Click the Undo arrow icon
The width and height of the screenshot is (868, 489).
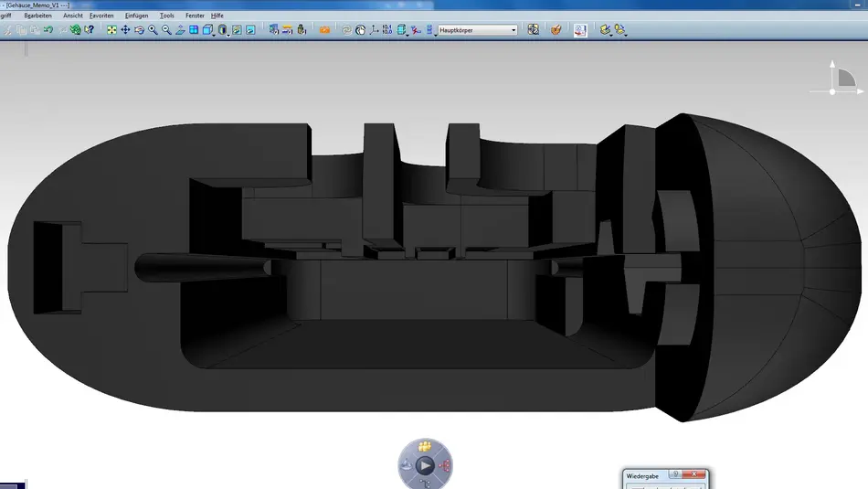coord(48,30)
